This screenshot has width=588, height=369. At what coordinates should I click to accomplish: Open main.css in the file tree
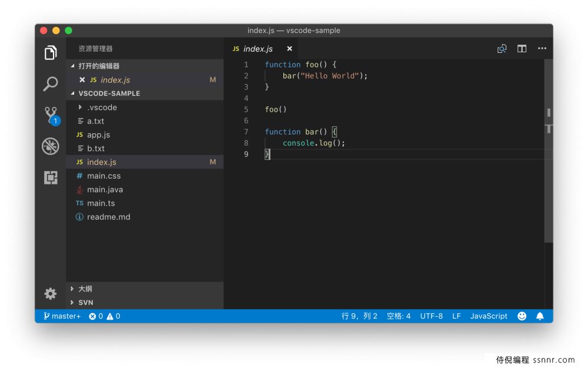click(145, 176)
